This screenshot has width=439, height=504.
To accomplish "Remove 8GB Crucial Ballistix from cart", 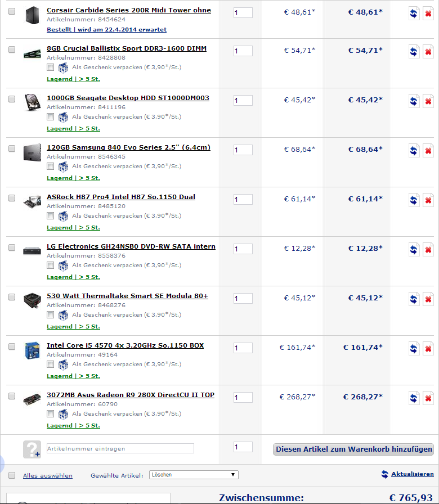I will coord(428,52).
